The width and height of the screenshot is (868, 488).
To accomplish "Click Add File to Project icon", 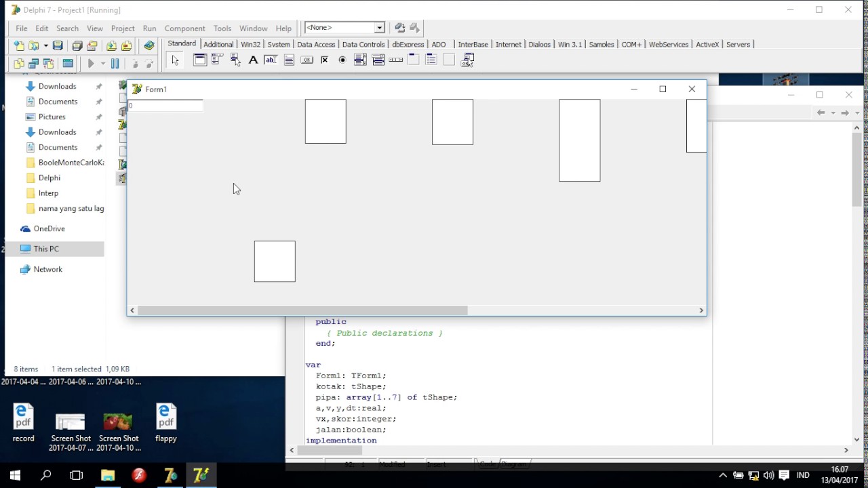I will pos(111,45).
